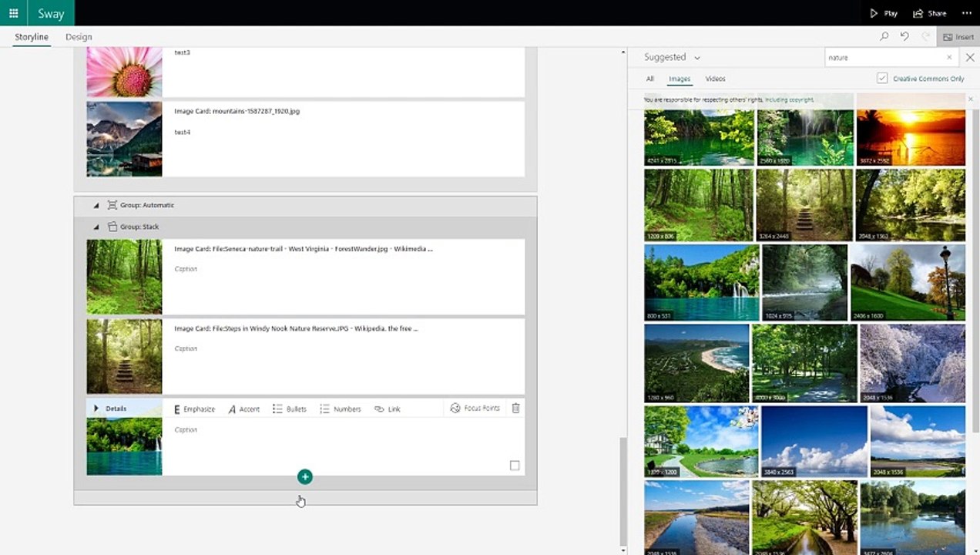Select the Images results tab
980x555 pixels.
click(680, 79)
